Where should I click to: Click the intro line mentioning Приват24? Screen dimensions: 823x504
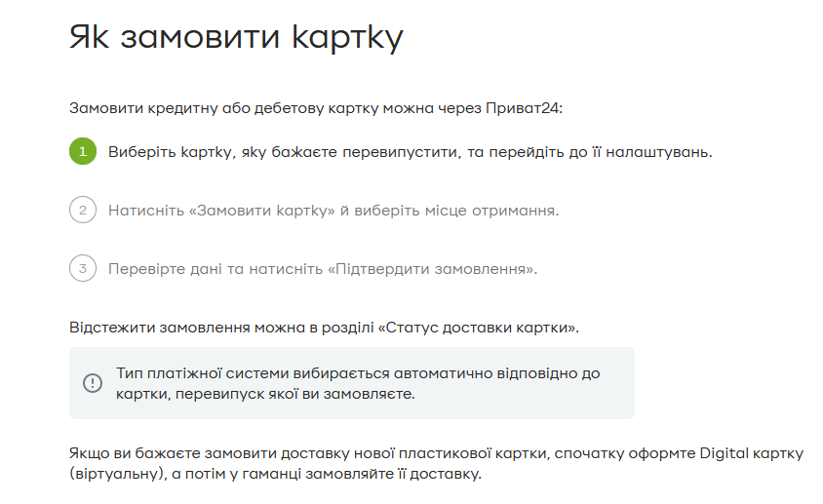pos(315,108)
